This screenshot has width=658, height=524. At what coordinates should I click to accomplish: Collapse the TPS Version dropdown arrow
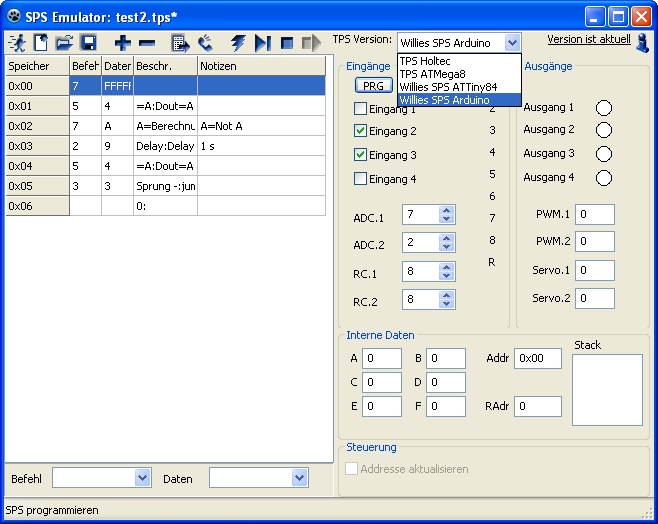click(x=512, y=42)
